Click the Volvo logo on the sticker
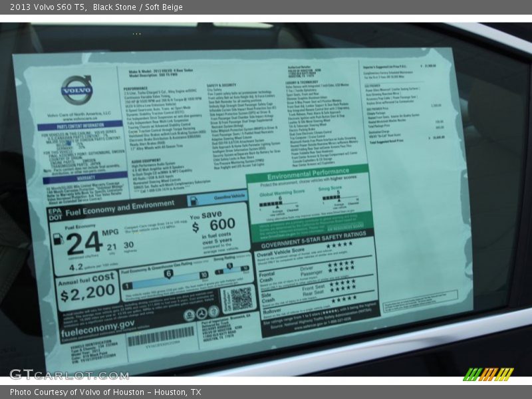 tap(76, 90)
